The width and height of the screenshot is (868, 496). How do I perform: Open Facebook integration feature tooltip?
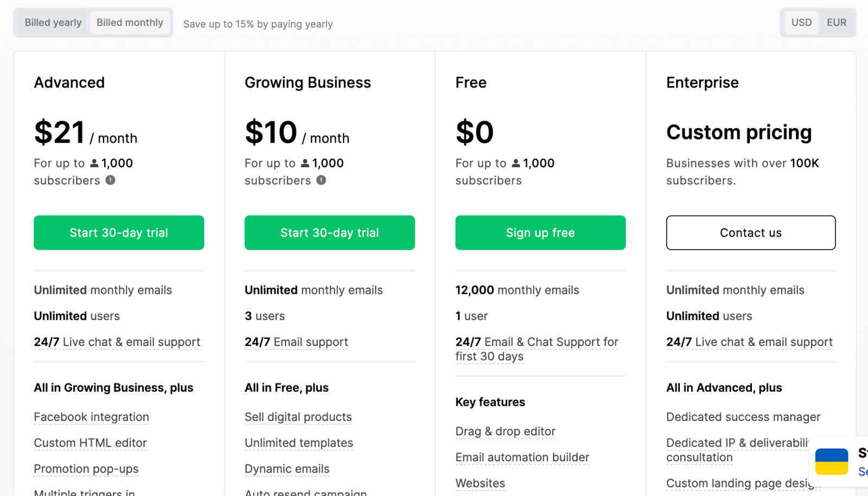[91, 417]
